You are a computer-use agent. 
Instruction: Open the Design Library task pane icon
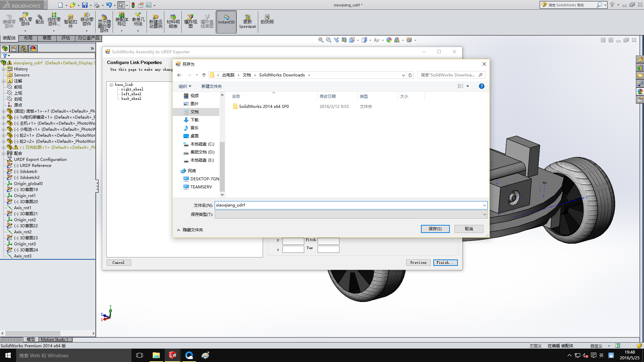coord(640,67)
